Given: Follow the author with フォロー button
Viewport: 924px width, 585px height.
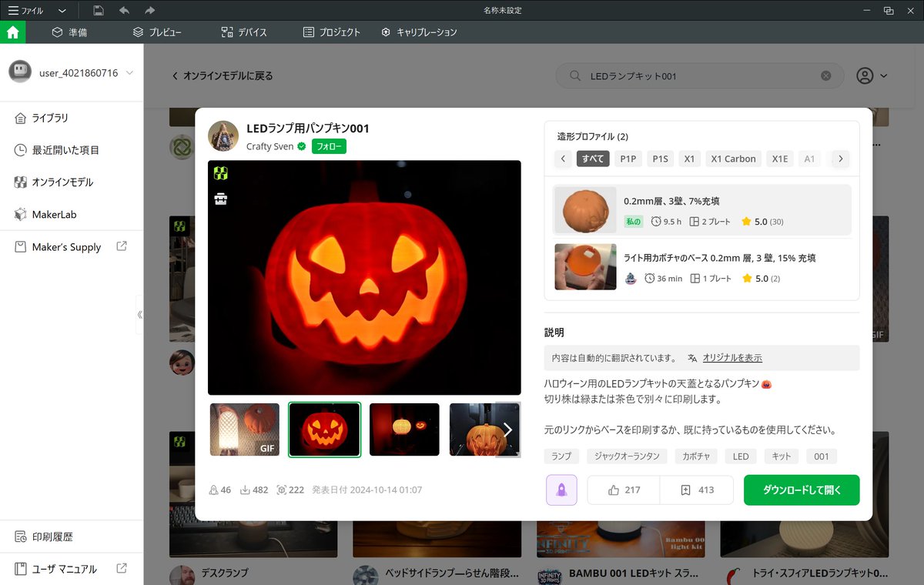Looking at the screenshot, I should tap(329, 146).
